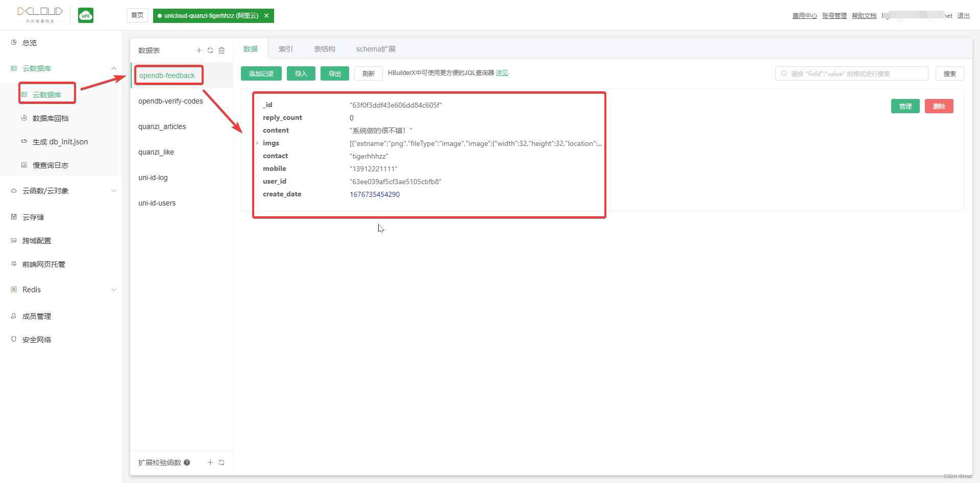Click the 云存储 sidebar icon
Viewport: 980px width, 483px height.
(x=14, y=217)
